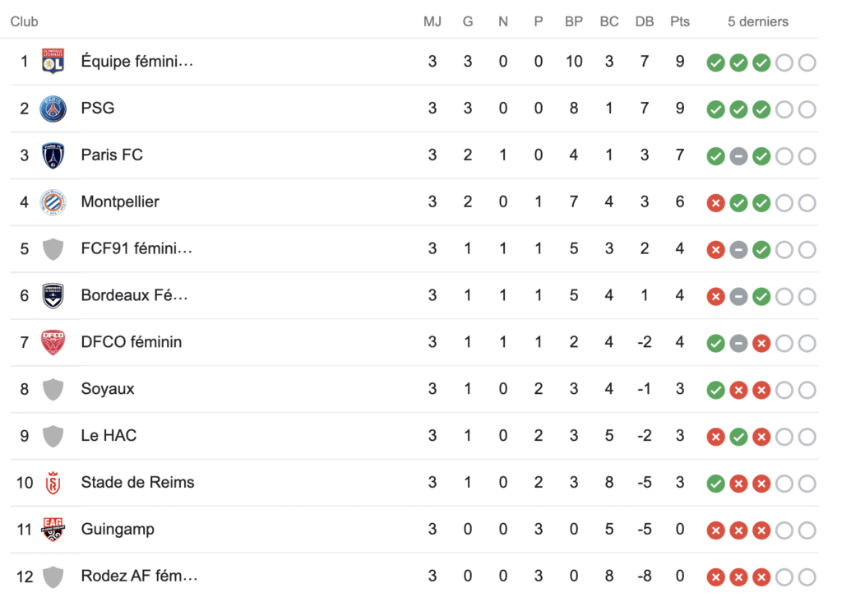Open the FCF91 fémini… team link
The height and width of the screenshot is (616, 842).
(x=136, y=248)
